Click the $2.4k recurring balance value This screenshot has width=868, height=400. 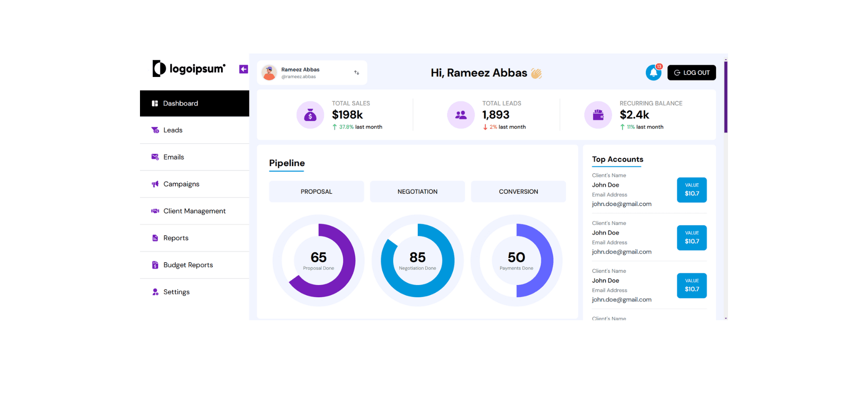pos(634,115)
